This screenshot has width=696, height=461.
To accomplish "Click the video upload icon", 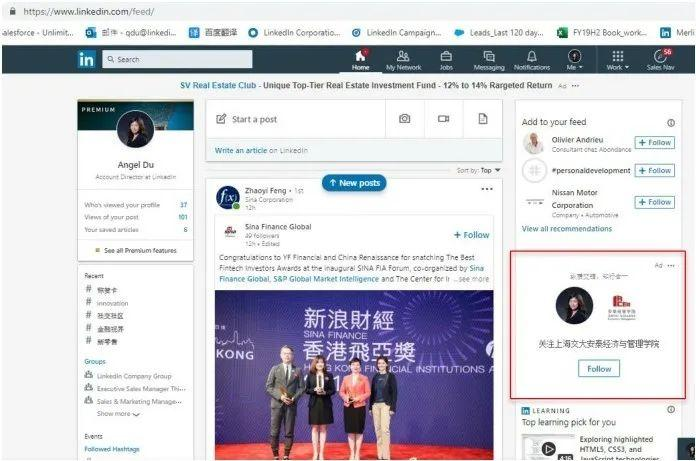I will click(443, 118).
